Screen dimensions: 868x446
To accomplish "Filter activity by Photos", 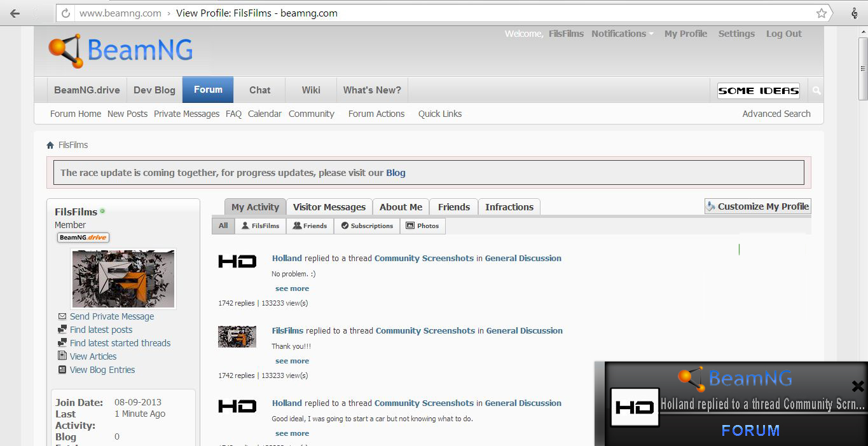I will [423, 226].
